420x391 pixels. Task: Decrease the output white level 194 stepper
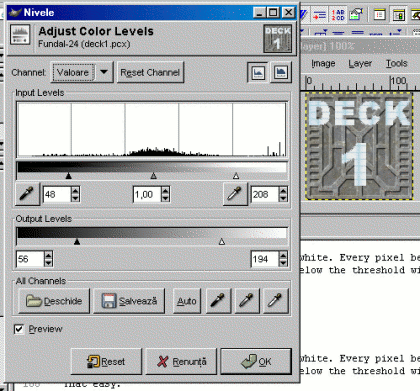[283, 263]
